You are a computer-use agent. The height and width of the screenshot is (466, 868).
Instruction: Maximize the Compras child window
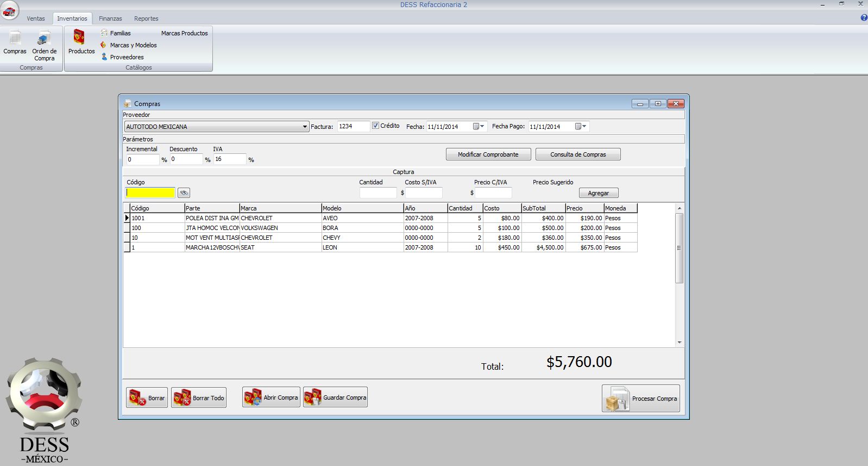[658, 103]
